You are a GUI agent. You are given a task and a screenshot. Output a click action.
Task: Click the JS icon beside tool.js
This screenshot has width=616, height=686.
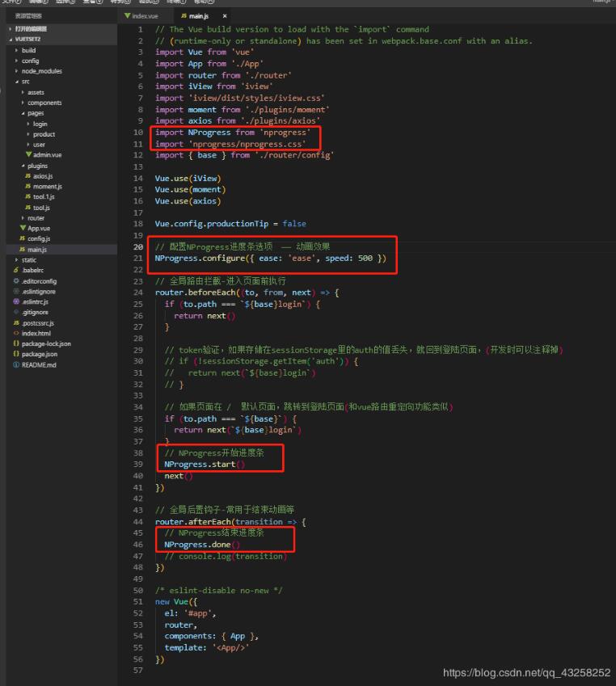[28, 208]
